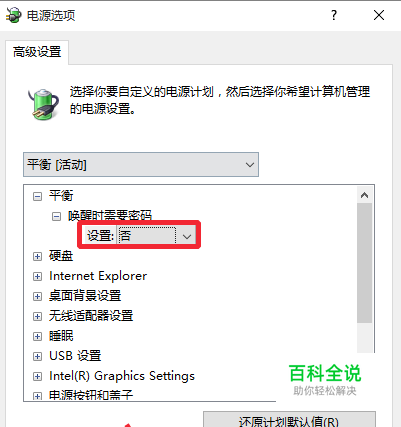401x427 pixels.
Task: Expand the 桌面背景设置 node
Action: click(x=37, y=296)
